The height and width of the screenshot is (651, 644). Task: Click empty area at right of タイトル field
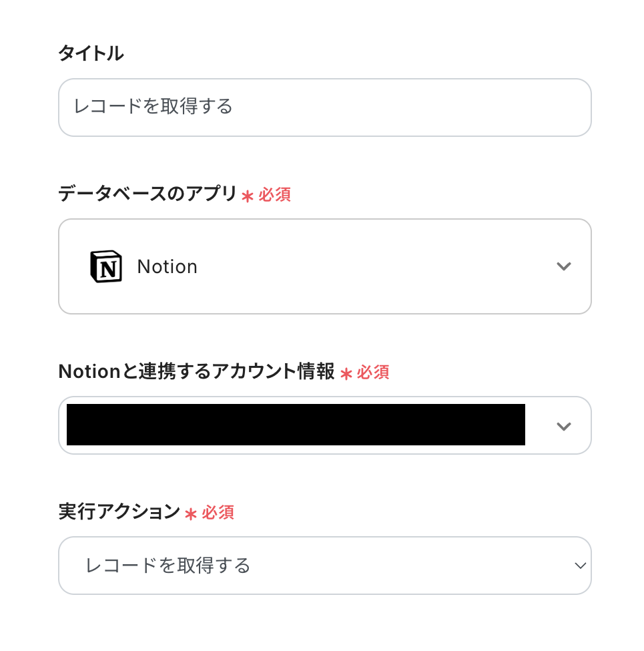467,107
